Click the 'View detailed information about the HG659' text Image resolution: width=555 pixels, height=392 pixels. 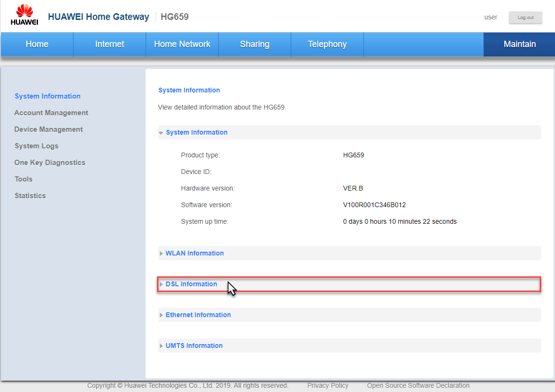pos(222,107)
